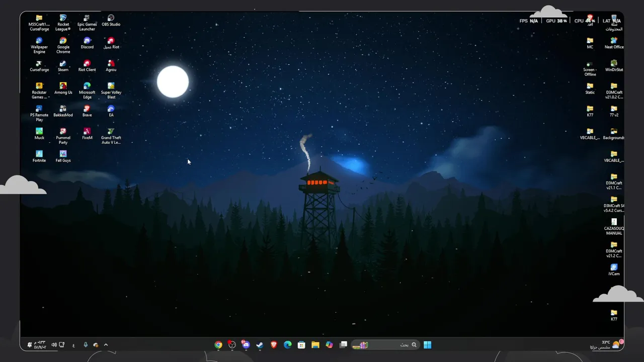Select the Grand Theft Auto V shortcut
The width and height of the screenshot is (644, 362).
(111, 136)
